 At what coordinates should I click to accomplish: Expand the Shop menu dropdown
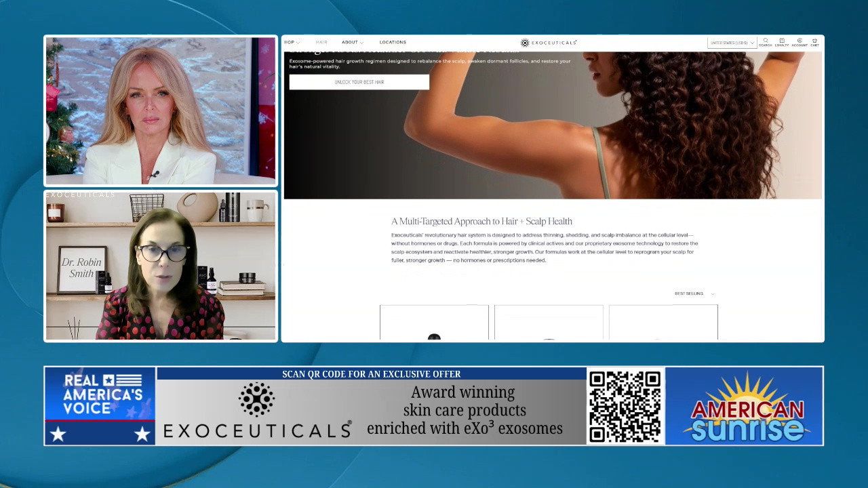pos(292,43)
